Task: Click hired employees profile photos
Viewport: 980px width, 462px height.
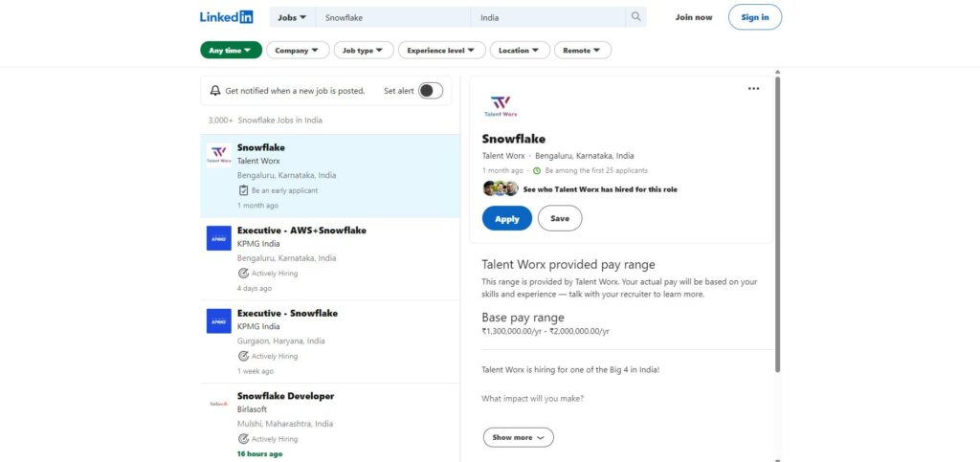Action: (501, 188)
